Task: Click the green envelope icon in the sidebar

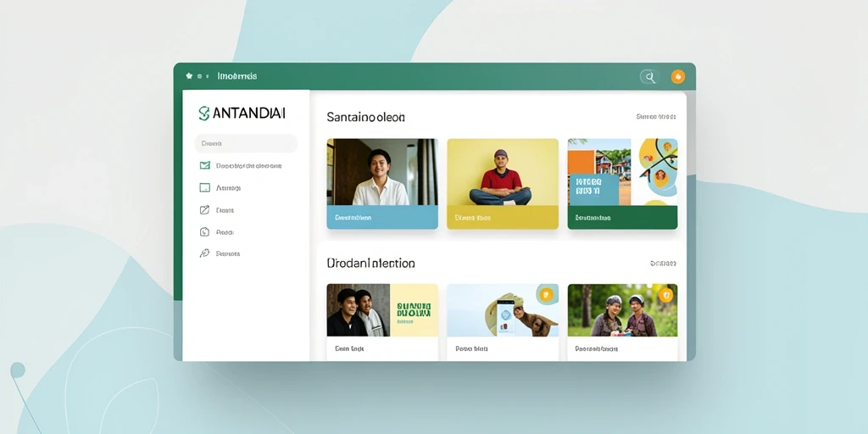Action: pos(205,165)
